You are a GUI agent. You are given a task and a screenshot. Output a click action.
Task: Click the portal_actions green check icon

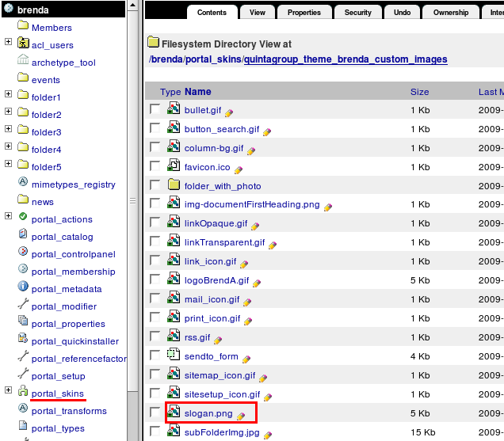23,219
